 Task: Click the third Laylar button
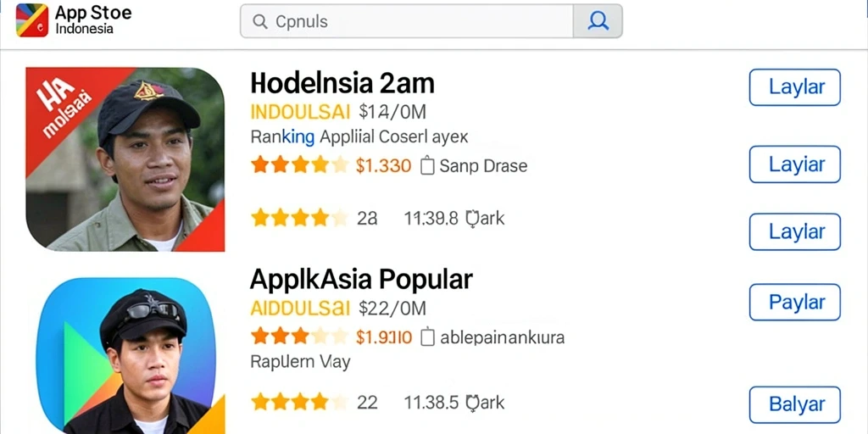pyautogui.click(x=795, y=231)
